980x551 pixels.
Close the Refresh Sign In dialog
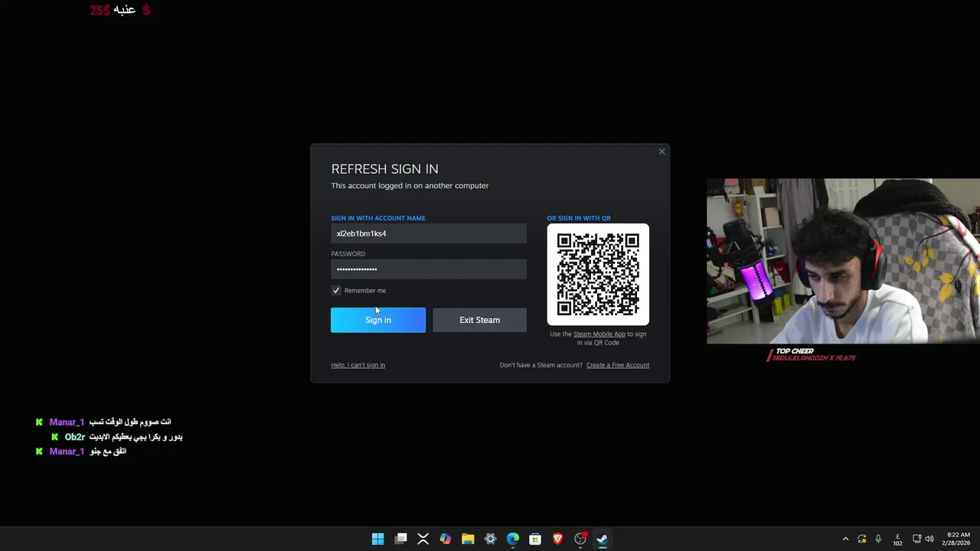pos(661,152)
